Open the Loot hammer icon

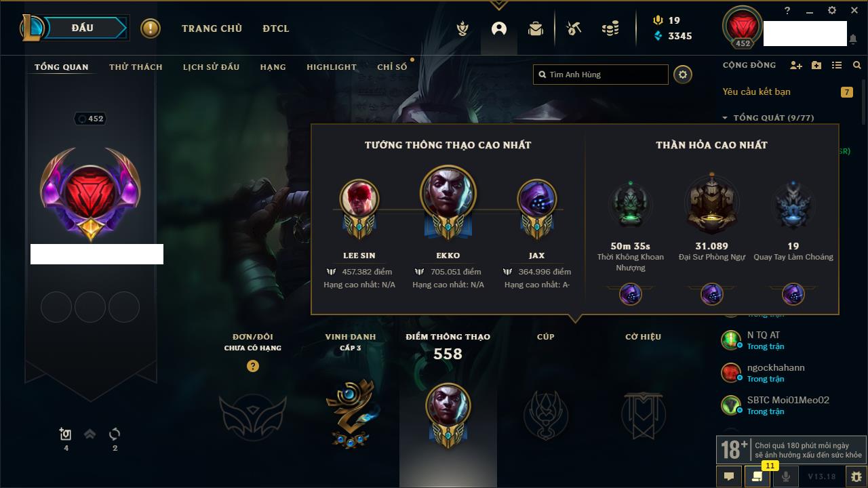click(x=574, y=28)
